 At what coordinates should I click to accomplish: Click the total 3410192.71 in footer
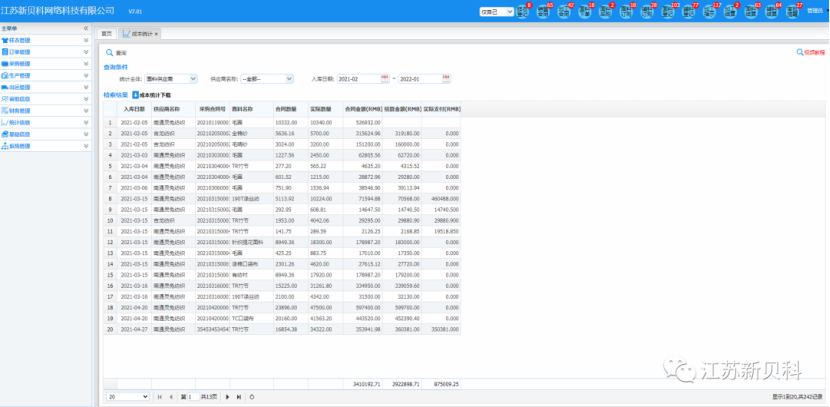pos(366,384)
